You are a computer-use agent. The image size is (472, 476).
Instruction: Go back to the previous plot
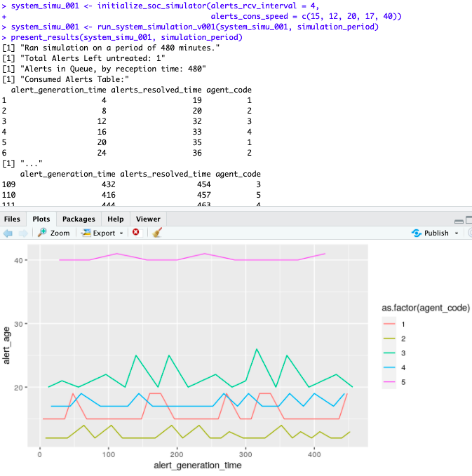tap(8, 233)
